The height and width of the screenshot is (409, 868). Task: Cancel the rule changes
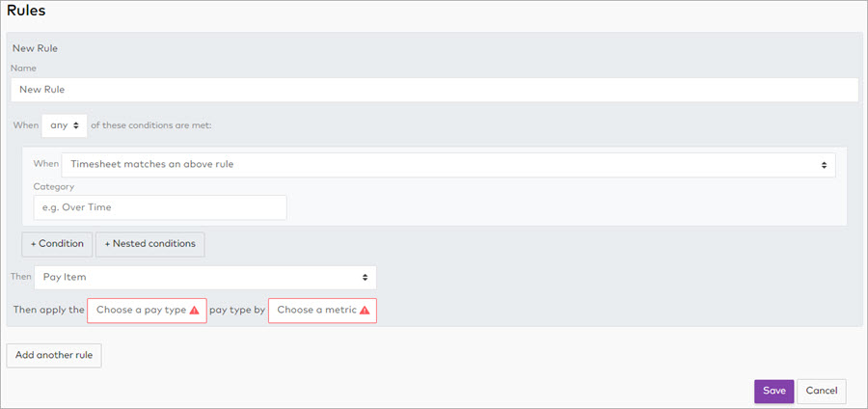[821, 391]
